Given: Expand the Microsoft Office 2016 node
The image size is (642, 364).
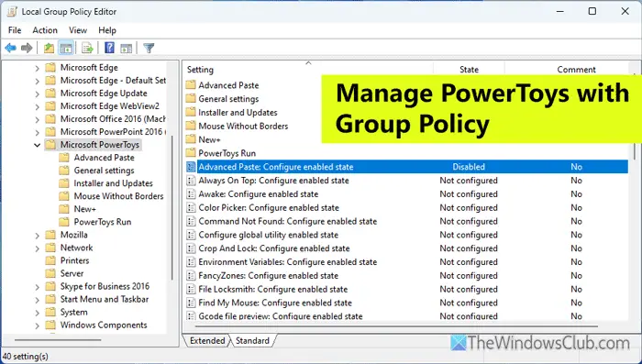Looking at the screenshot, I should (38, 119).
